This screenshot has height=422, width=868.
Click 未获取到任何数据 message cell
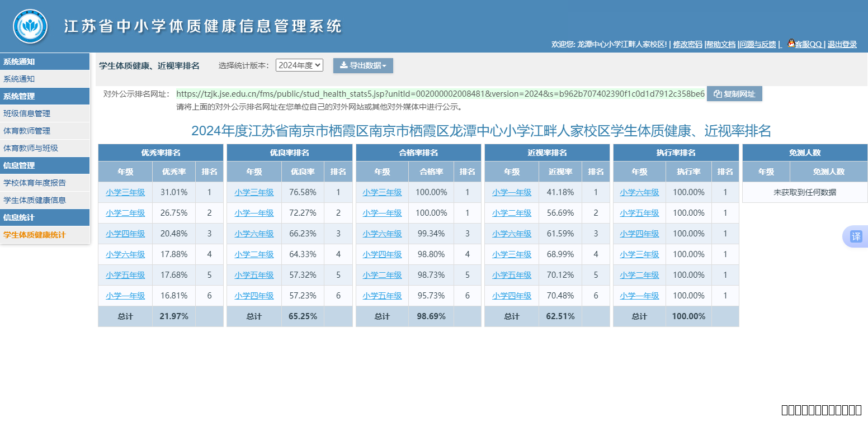[805, 192]
